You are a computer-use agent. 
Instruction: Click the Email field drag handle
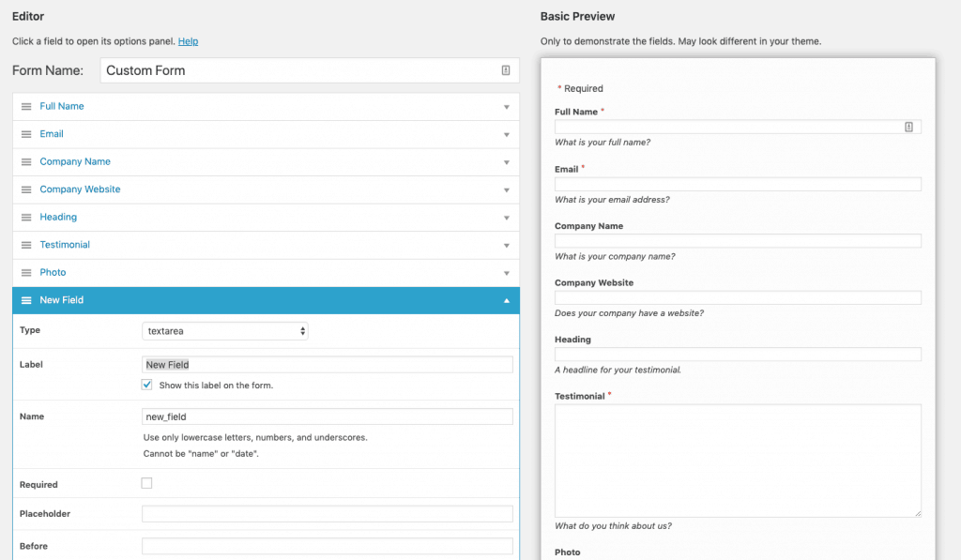click(24, 133)
